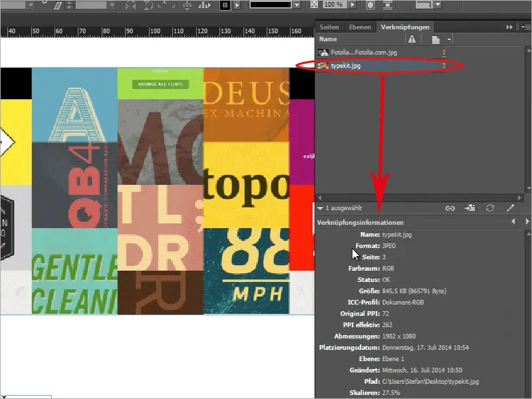Click the Update Link refresh icon
This screenshot has height=399, width=532.
click(x=490, y=208)
